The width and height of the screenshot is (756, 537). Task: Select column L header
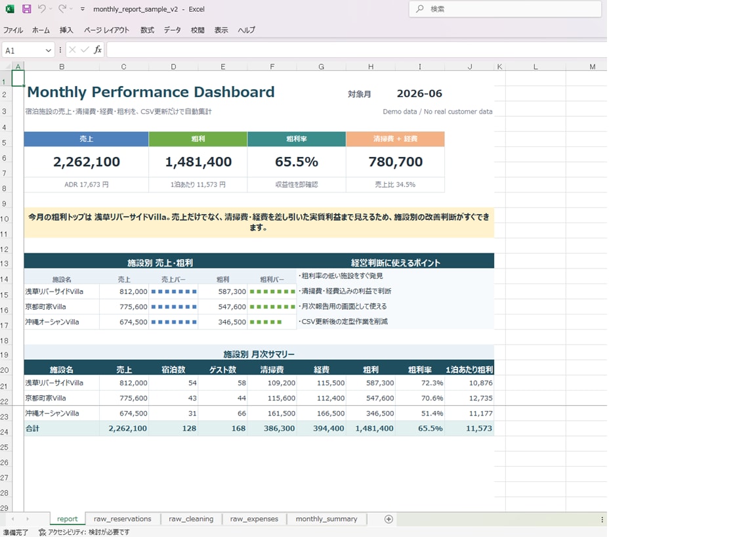tap(535, 66)
